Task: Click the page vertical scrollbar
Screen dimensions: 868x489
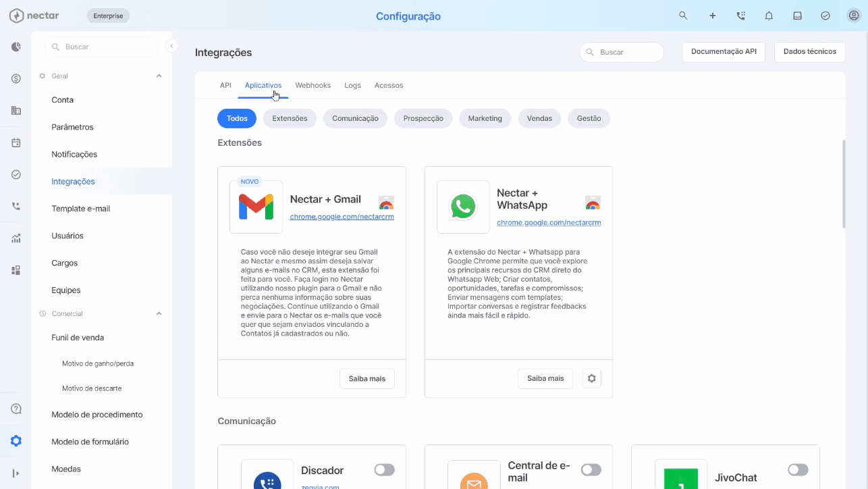Action: 844,184
